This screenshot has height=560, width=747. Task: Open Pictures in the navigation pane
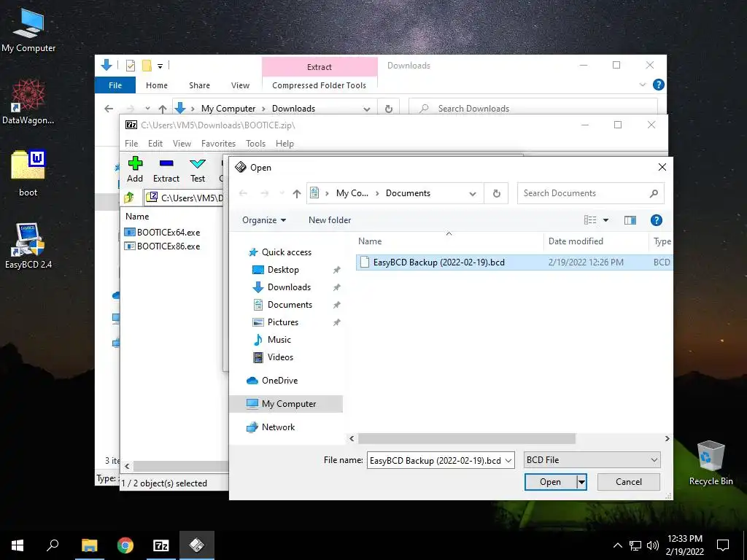pos(282,322)
